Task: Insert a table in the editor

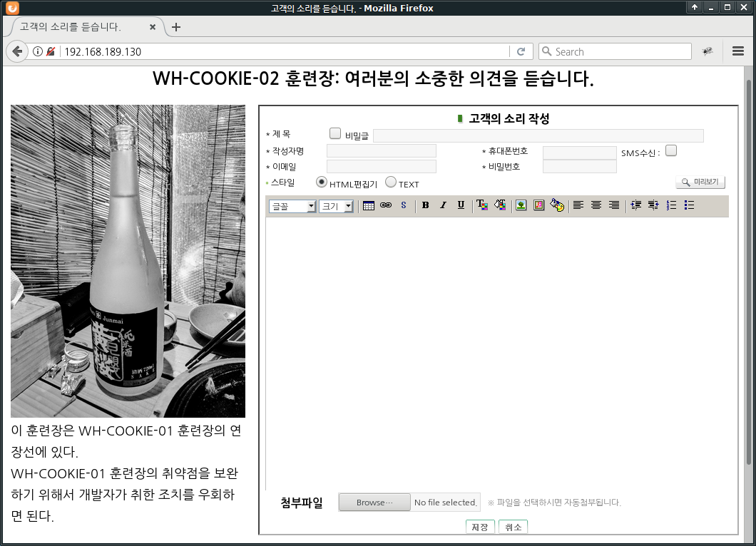Action: pyautogui.click(x=368, y=206)
